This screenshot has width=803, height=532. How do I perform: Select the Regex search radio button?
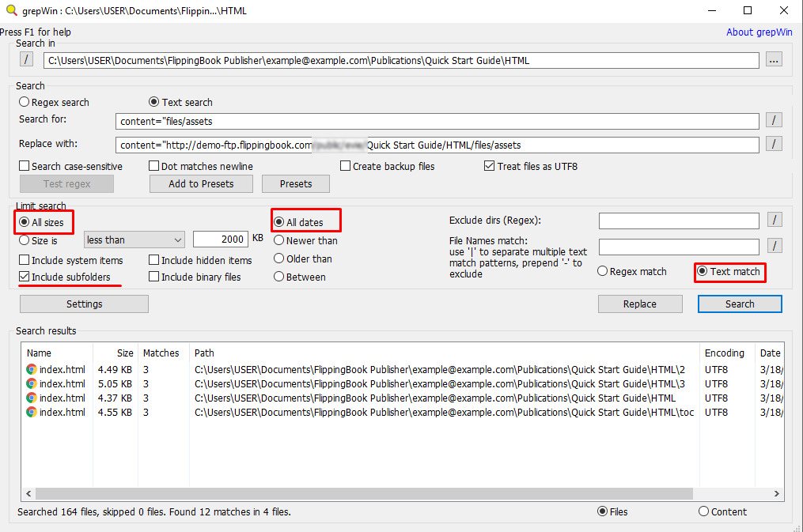[x=24, y=102]
